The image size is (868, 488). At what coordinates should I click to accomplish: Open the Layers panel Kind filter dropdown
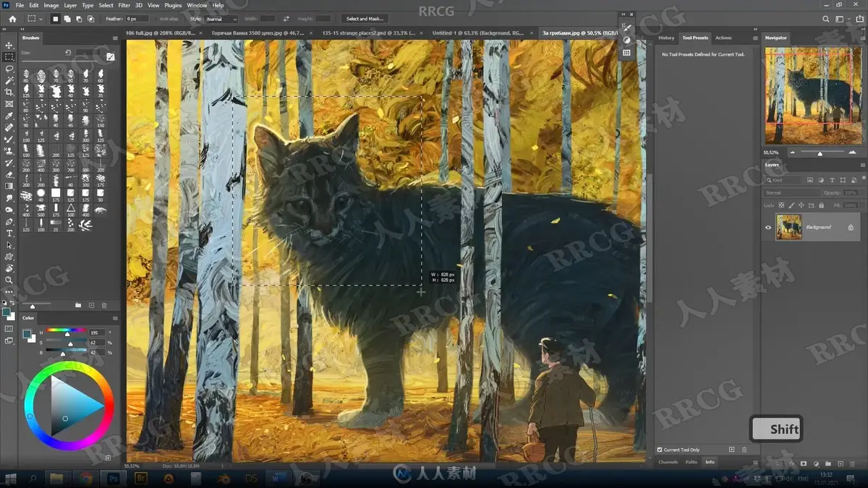[784, 180]
